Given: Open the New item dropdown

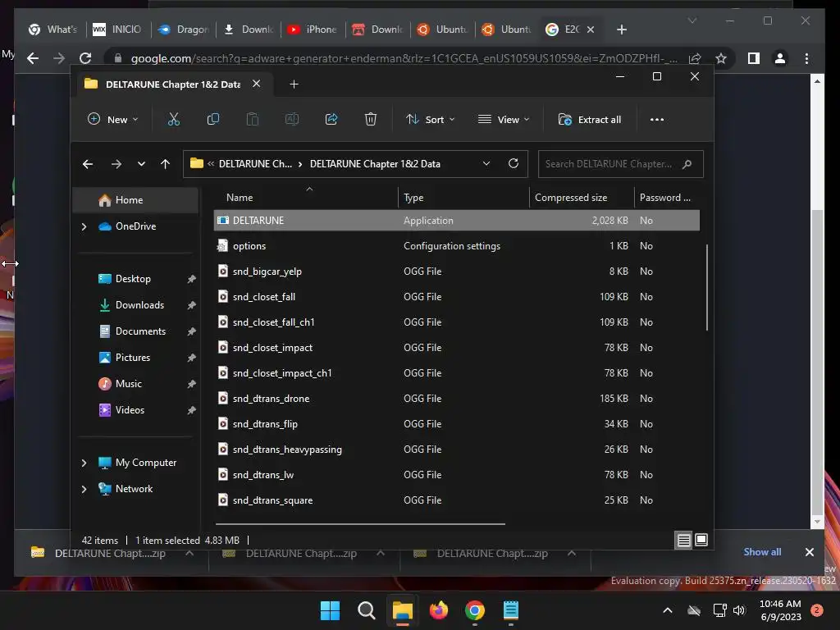Looking at the screenshot, I should click(x=113, y=120).
